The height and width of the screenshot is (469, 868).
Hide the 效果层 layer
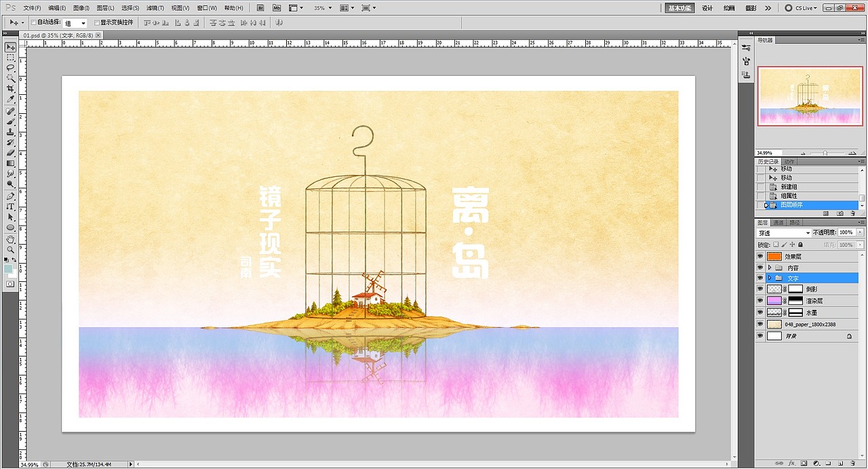tap(760, 257)
